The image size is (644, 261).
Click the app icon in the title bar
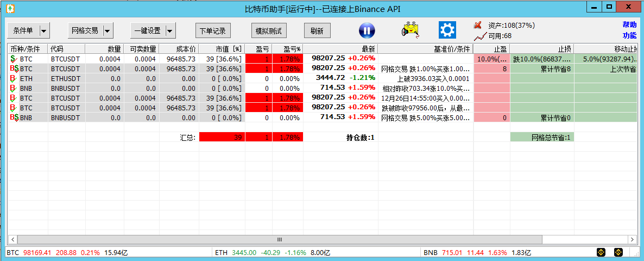click(10, 9)
